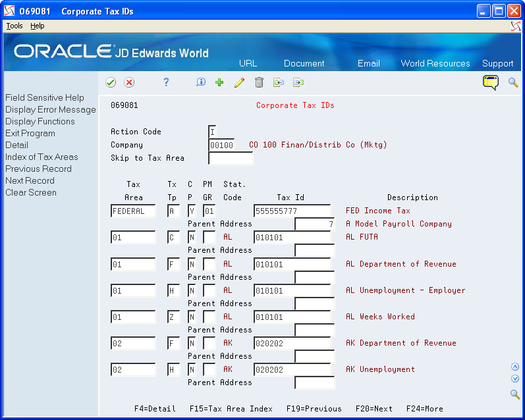Open the URL tab in banner
The width and height of the screenshot is (525, 420).
click(x=248, y=63)
